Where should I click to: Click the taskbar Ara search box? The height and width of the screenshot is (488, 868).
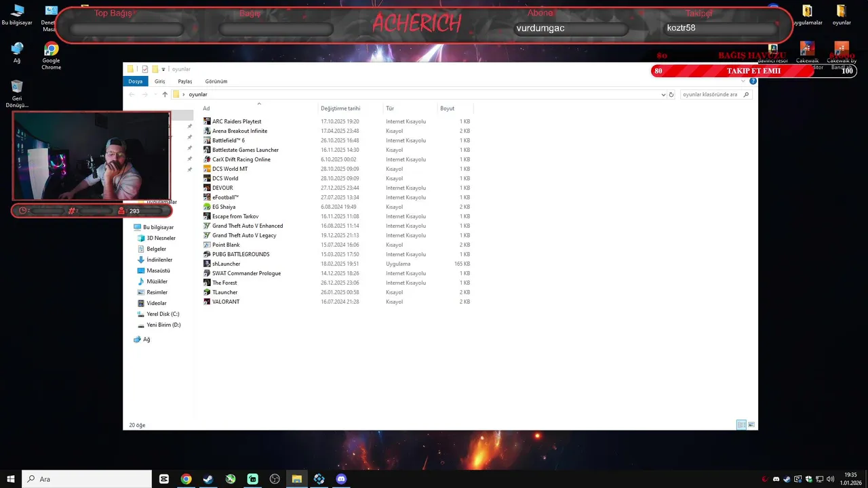coord(87,479)
